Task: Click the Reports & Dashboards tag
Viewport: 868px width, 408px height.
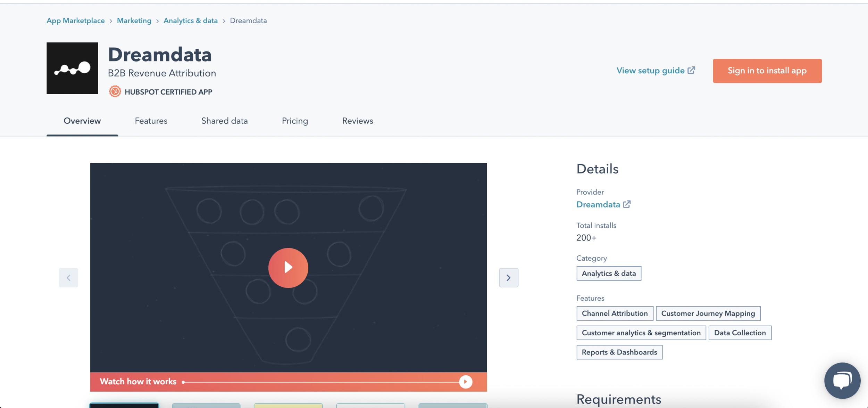Action: click(619, 352)
